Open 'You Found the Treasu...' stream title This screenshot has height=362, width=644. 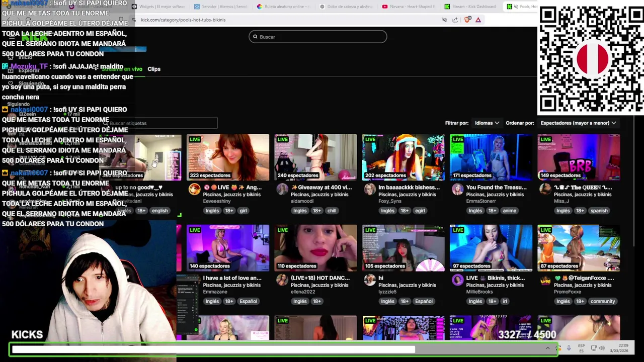[496, 188]
